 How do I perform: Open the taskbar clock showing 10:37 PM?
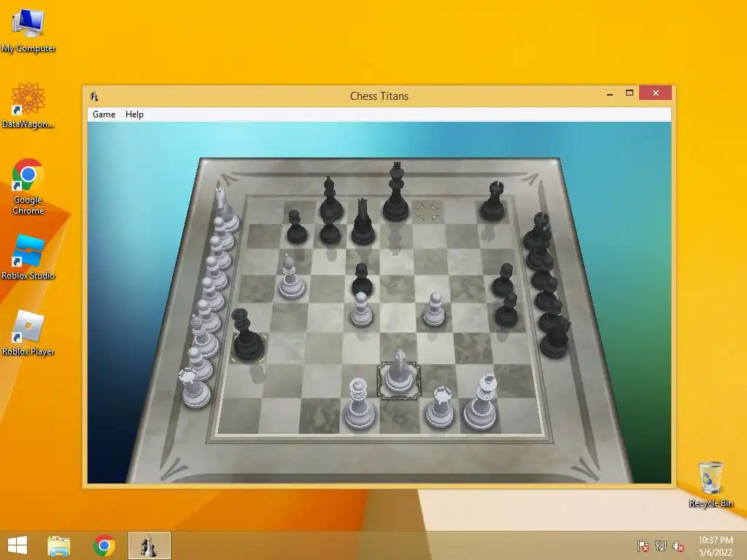click(x=716, y=546)
